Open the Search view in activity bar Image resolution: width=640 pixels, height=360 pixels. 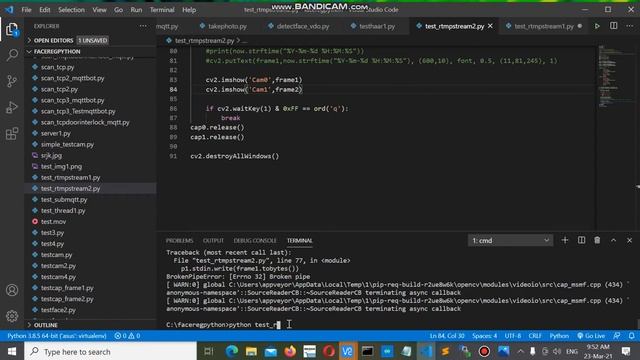point(12,55)
